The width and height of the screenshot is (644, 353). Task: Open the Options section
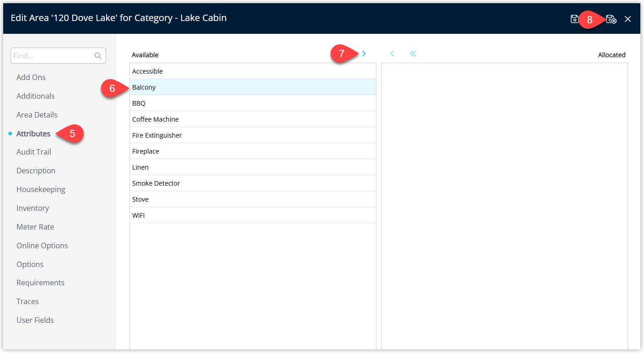pos(30,264)
